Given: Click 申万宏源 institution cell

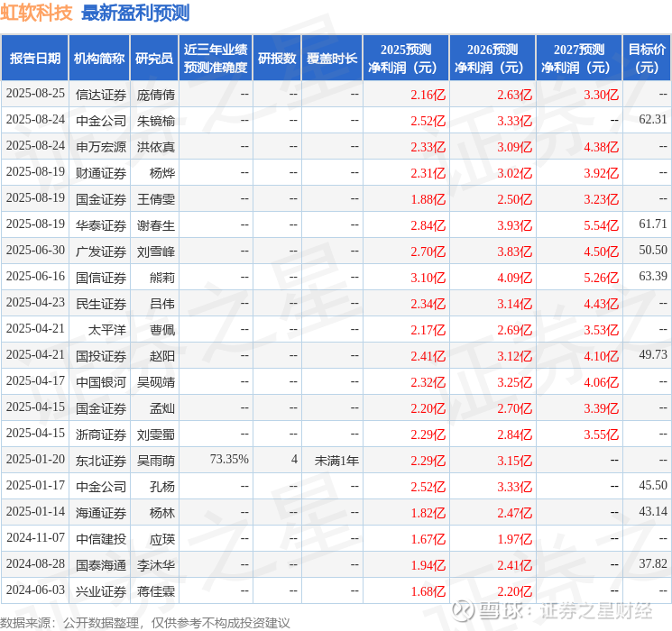Looking at the screenshot, I should 101,147.
